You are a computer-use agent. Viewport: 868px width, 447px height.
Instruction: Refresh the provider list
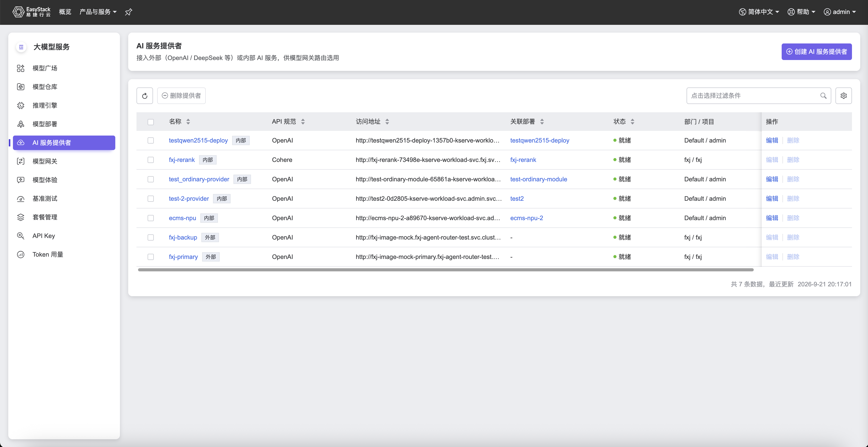144,96
